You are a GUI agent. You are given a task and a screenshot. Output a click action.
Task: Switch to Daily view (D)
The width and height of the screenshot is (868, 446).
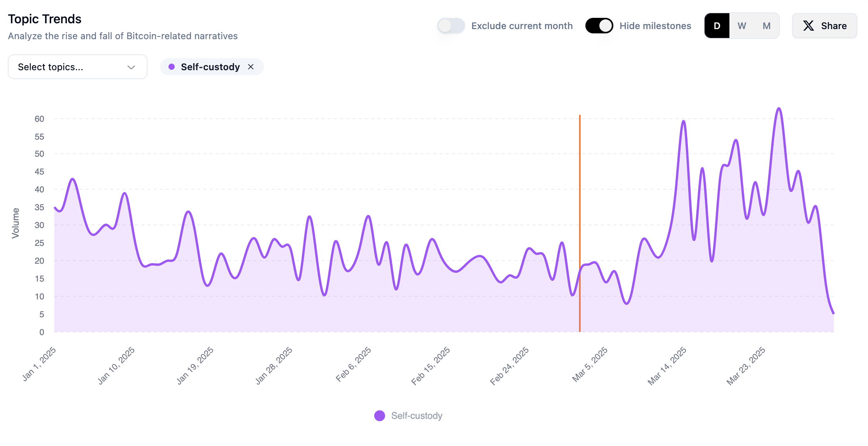[x=717, y=26]
